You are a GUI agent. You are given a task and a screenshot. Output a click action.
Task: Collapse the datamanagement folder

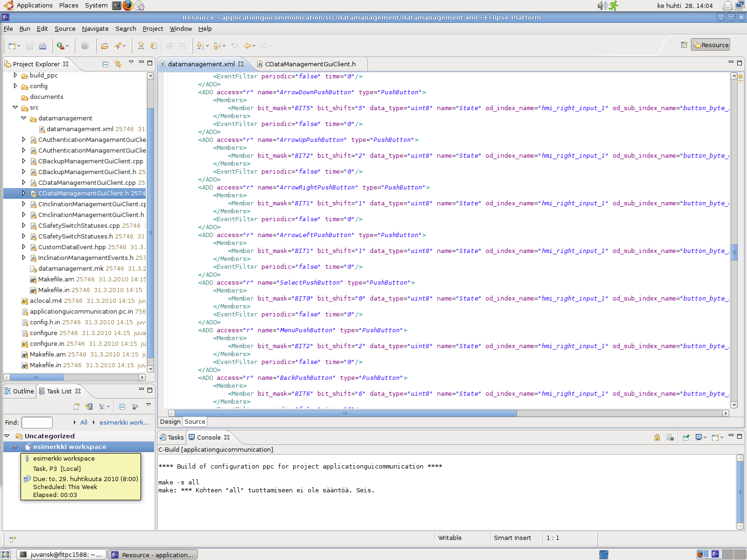[23, 118]
